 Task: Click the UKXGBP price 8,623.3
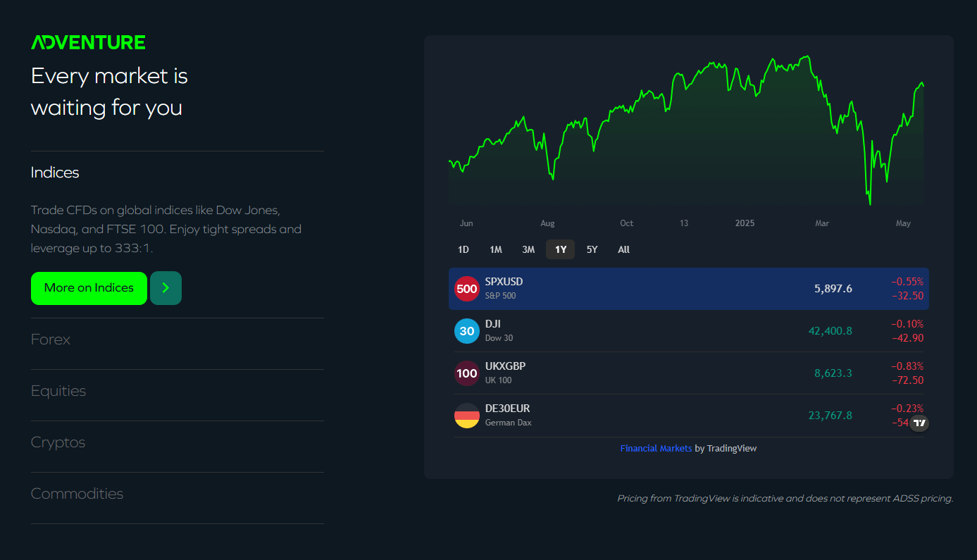(833, 373)
